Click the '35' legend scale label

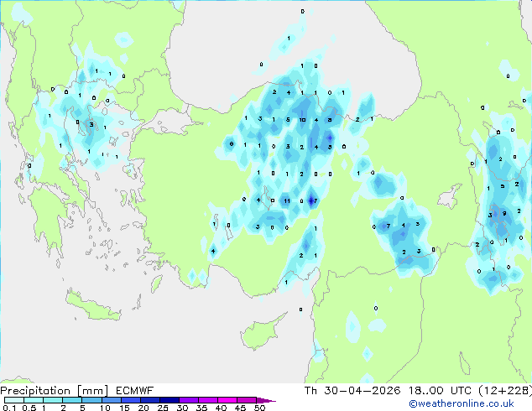201,408
